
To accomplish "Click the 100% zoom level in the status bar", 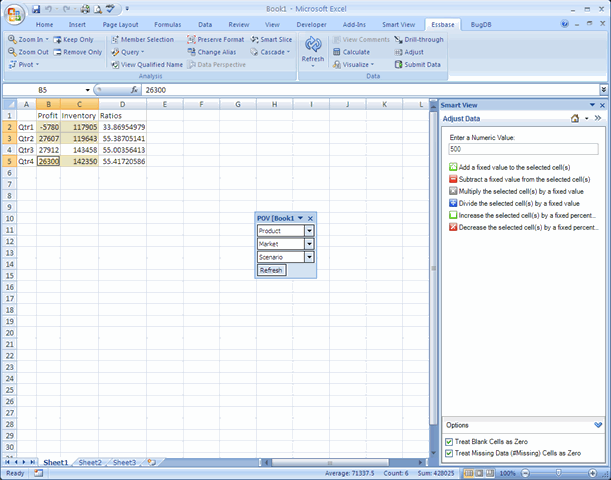I will click(x=508, y=473).
